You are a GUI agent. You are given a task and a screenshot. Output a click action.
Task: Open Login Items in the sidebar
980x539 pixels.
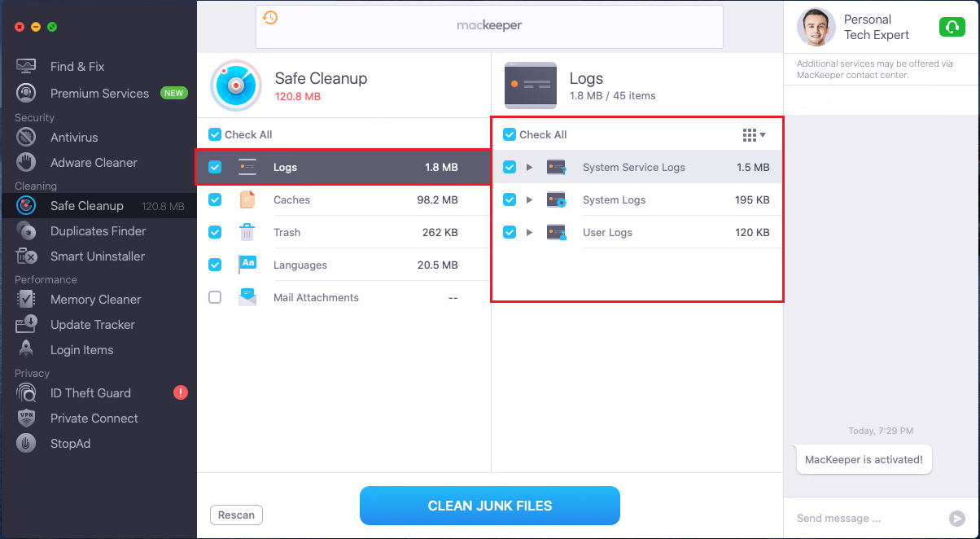(x=81, y=350)
